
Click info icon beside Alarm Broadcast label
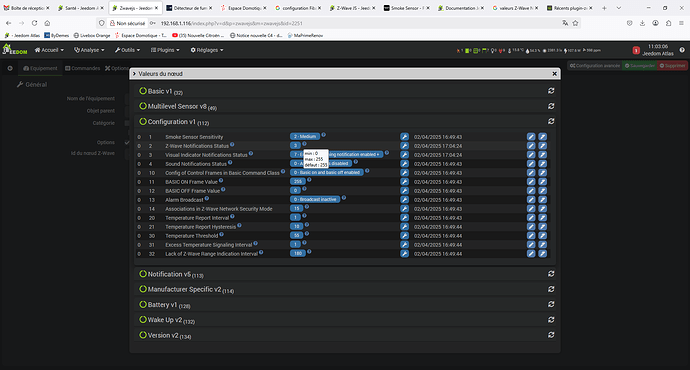click(x=207, y=198)
